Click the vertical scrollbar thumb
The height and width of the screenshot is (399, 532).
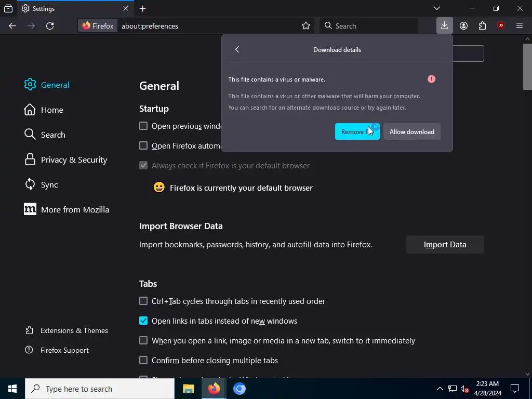coord(527,66)
